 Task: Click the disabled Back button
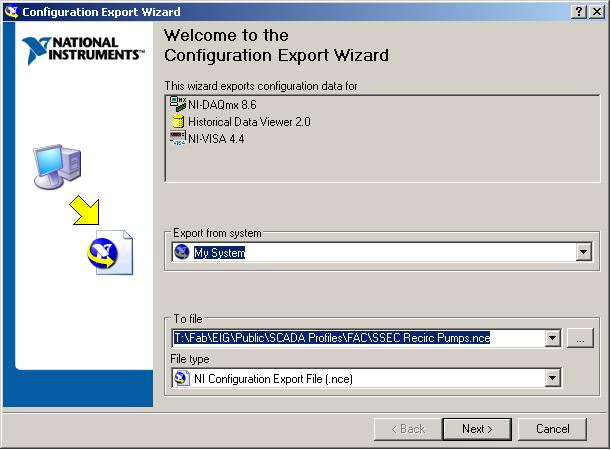tap(408, 429)
